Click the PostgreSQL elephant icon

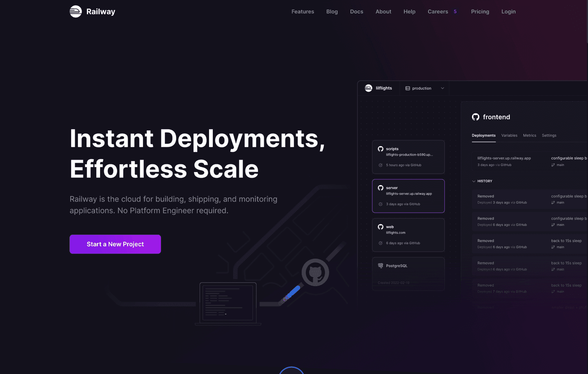381,266
